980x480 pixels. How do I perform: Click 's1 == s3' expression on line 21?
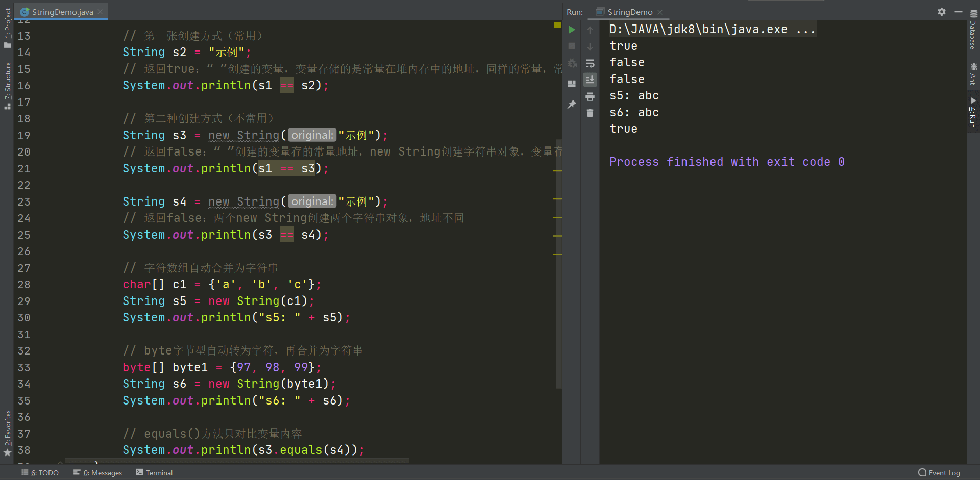point(287,168)
